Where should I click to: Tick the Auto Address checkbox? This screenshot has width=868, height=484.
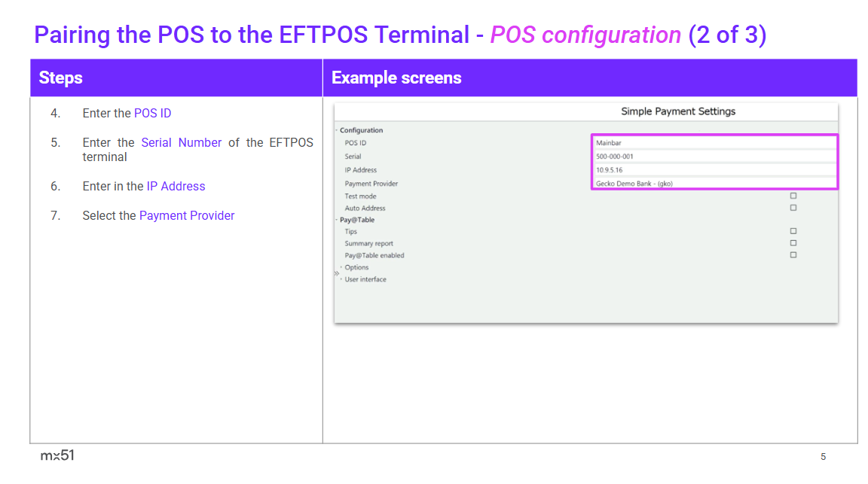click(793, 208)
